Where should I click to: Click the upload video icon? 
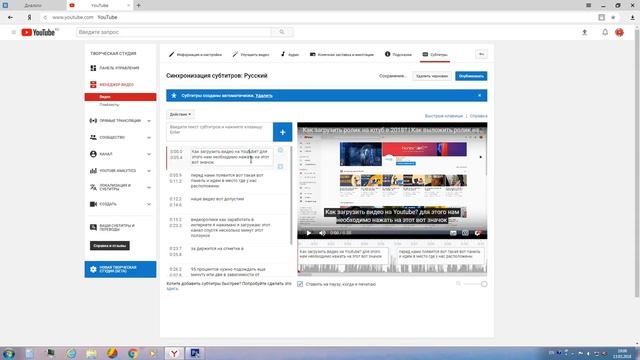pyautogui.click(x=584, y=32)
